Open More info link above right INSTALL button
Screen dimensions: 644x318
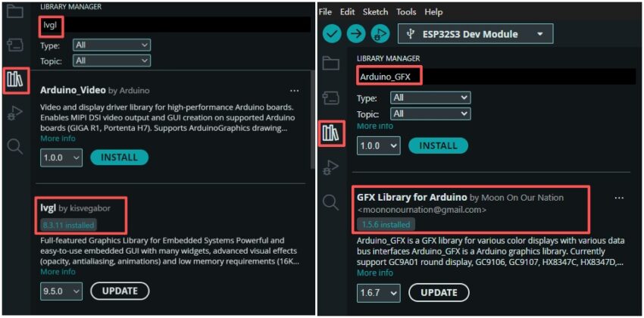pos(375,126)
